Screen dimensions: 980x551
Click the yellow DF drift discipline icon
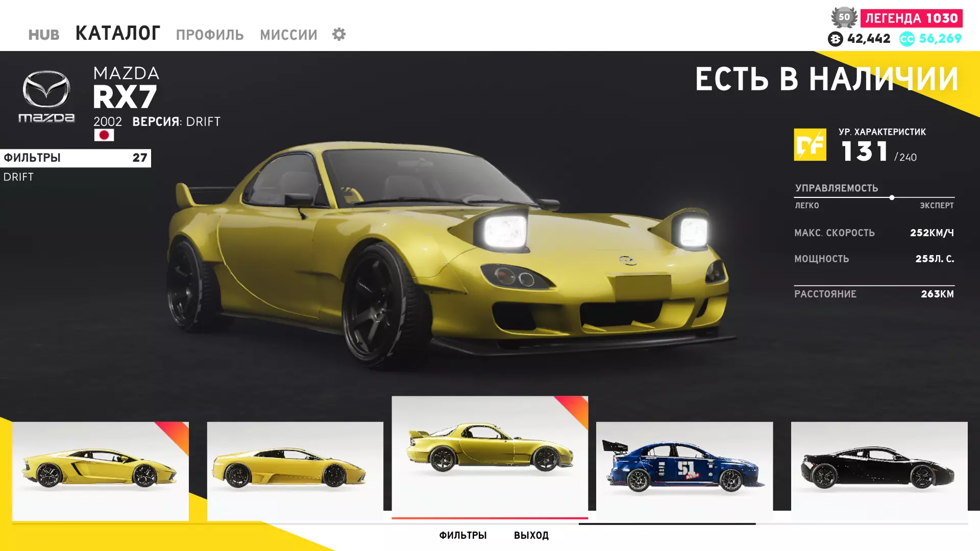pyautogui.click(x=810, y=145)
